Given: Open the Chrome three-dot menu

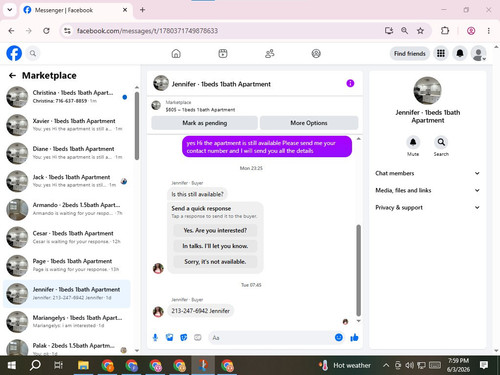Looking at the screenshot, I should pyautogui.click(x=489, y=31).
